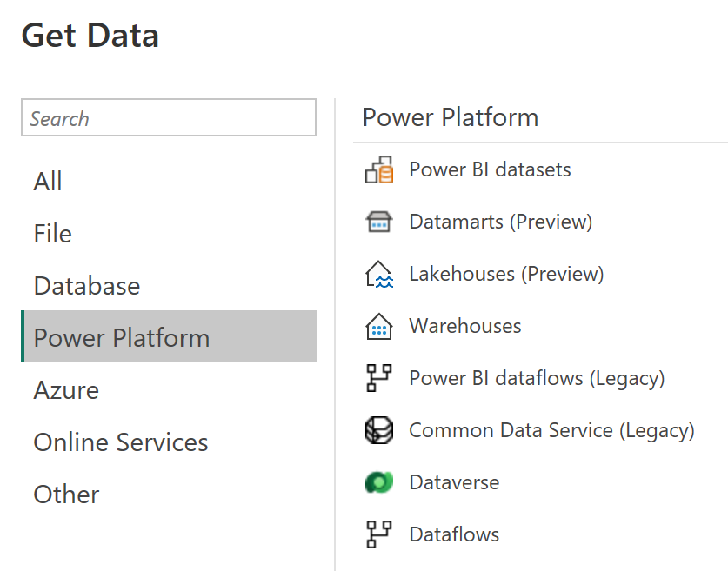Focus the Search connectors field

click(169, 117)
